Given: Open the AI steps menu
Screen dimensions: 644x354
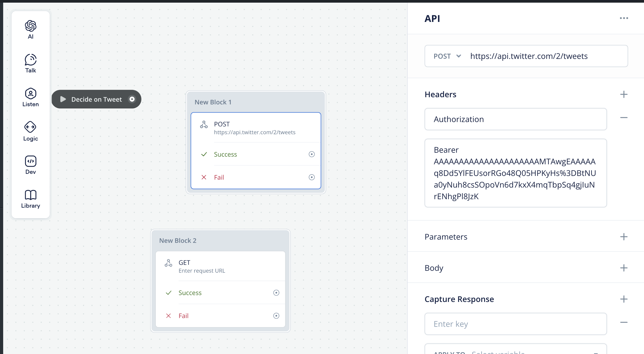Looking at the screenshot, I should 31,30.
